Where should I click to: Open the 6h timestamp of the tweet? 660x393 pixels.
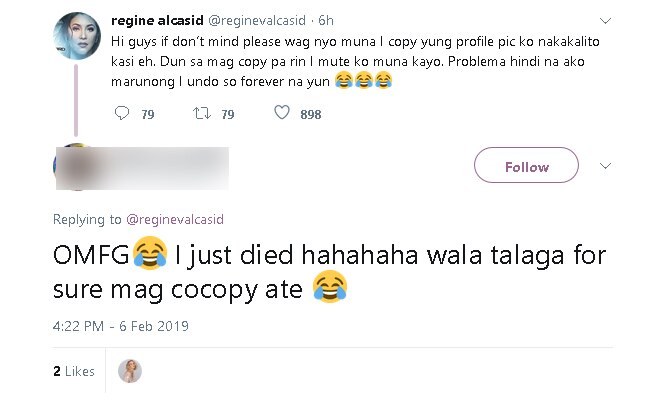(326, 20)
